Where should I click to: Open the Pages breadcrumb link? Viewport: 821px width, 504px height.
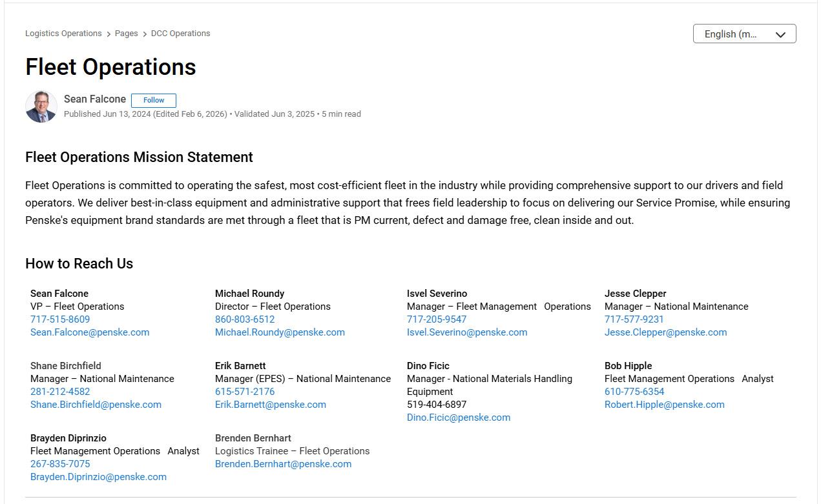(x=126, y=34)
